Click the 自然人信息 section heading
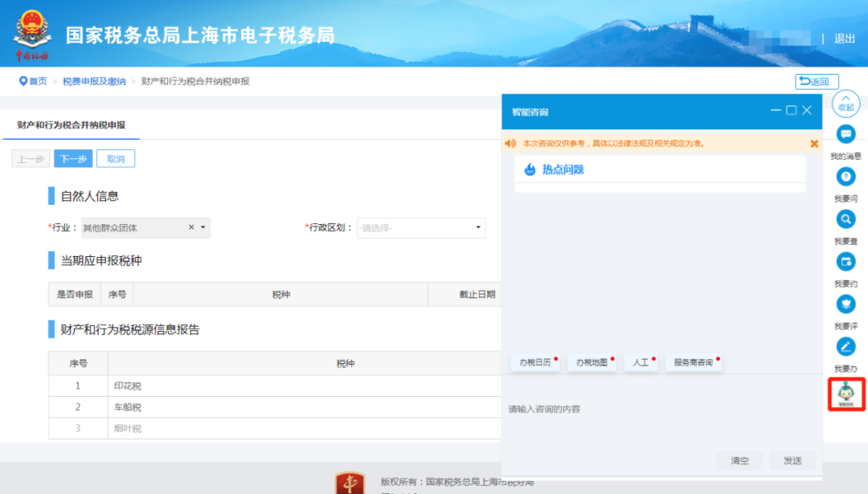The width and height of the screenshot is (868, 494). point(90,196)
